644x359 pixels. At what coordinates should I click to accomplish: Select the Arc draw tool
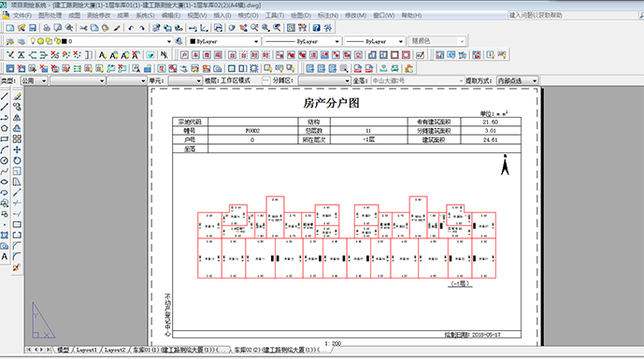5,150
